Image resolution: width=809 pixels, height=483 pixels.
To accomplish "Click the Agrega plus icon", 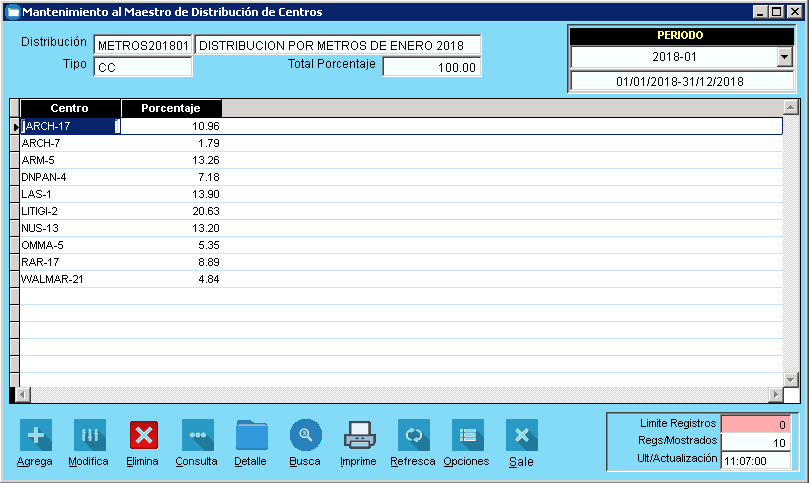I will tap(36, 435).
